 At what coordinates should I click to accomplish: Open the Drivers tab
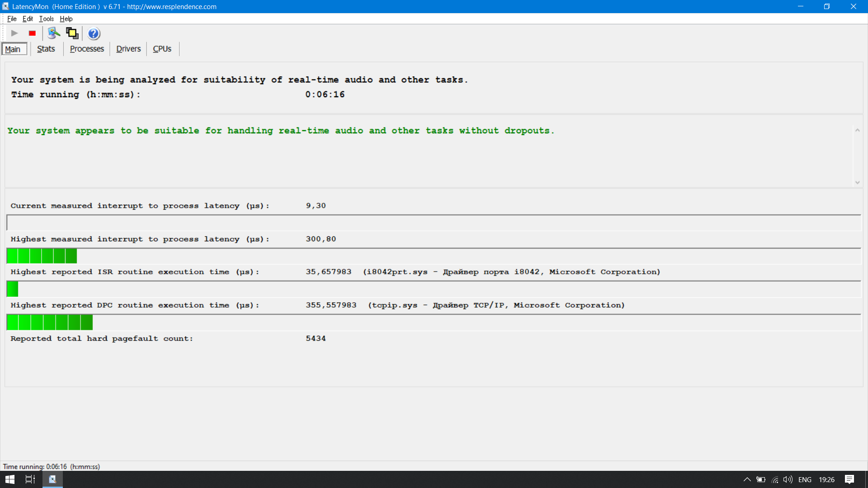[128, 49]
